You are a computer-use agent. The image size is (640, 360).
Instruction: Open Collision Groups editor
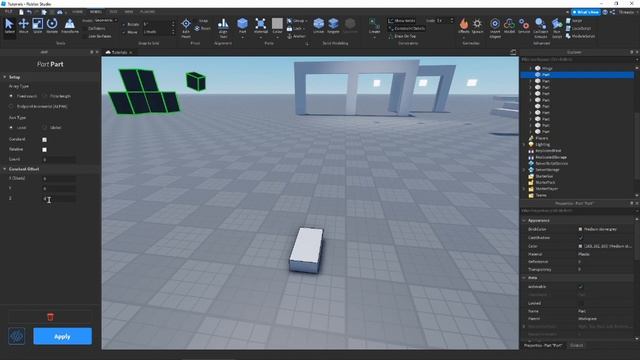pyautogui.click(x=540, y=27)
